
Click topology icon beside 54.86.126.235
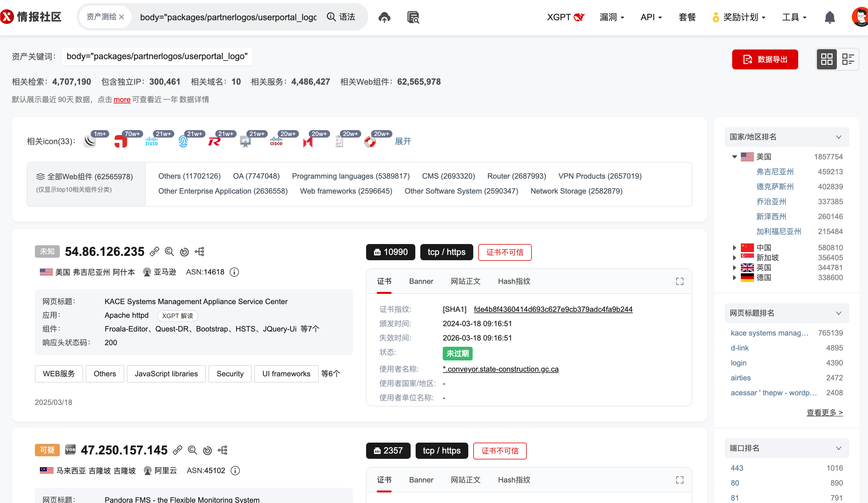[x=199, y=252]
